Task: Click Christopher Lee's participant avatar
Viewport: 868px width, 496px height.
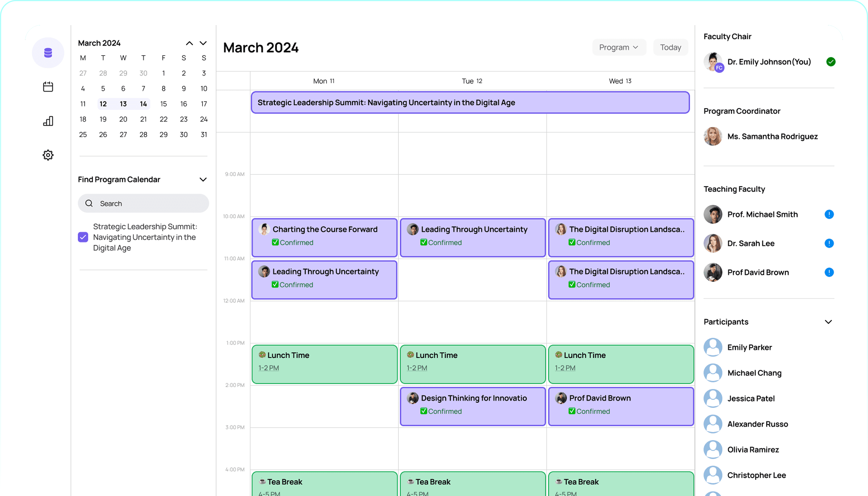Action: coord(713,475)
